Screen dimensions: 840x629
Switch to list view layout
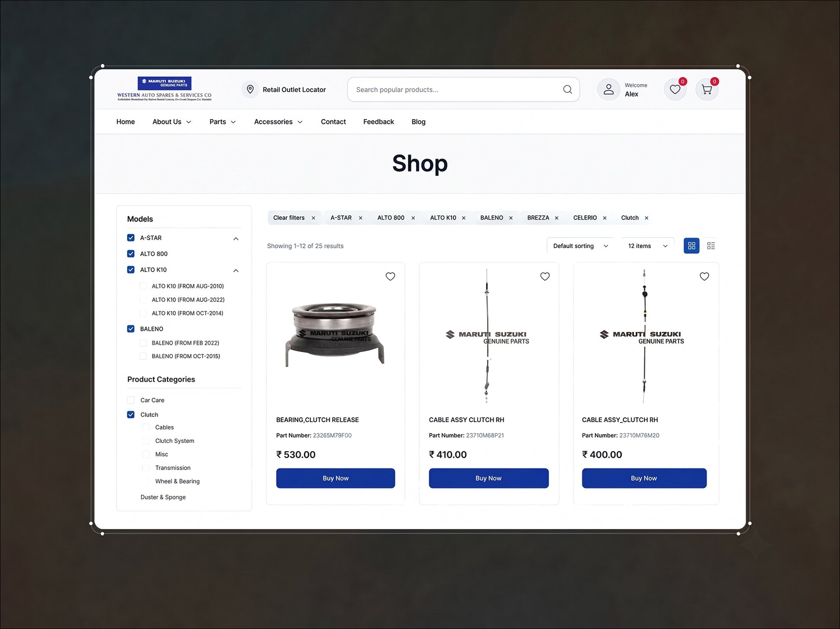click(x=711, y=246)
